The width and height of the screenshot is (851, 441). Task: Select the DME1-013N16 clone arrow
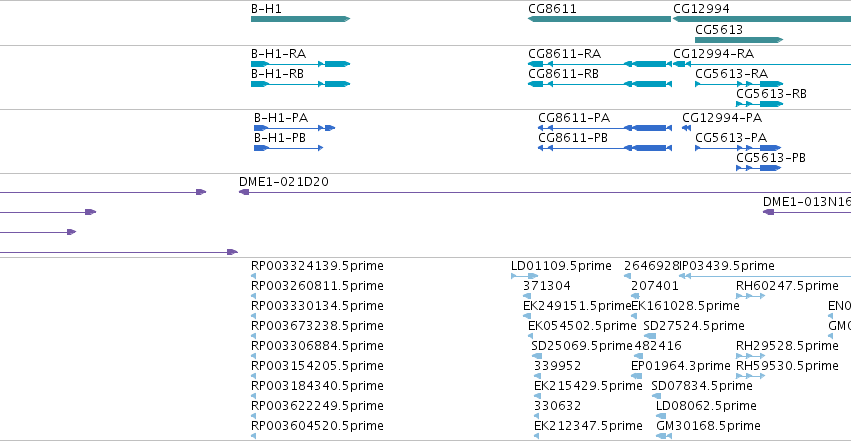coord(807,212)
